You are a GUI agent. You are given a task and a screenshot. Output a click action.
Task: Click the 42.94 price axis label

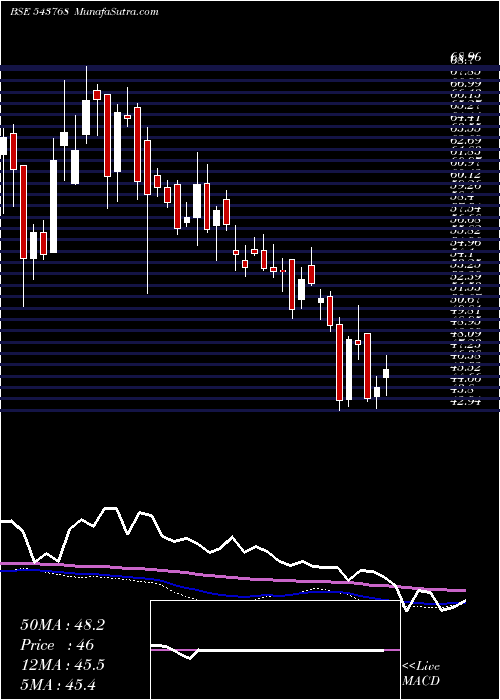point(466,402)
